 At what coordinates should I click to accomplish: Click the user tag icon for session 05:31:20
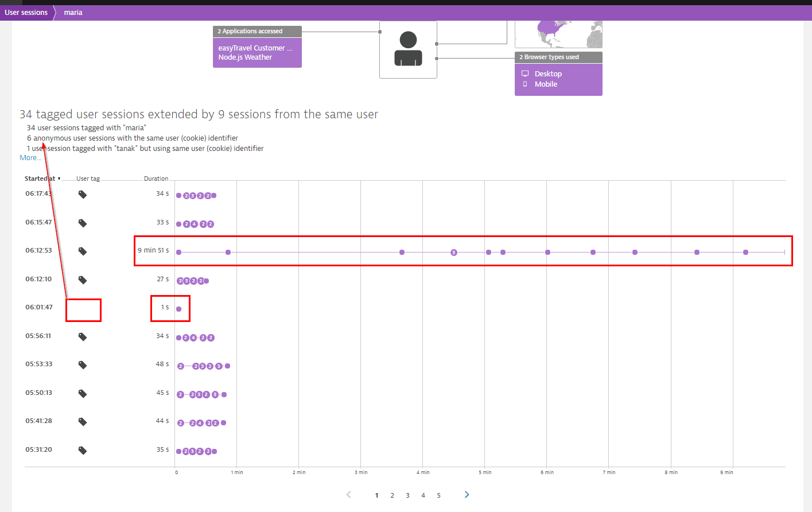[x=83, y=451]
